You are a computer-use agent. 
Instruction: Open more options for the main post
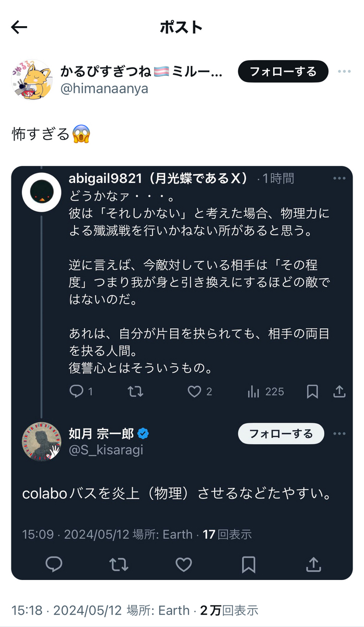pos(344,72)
